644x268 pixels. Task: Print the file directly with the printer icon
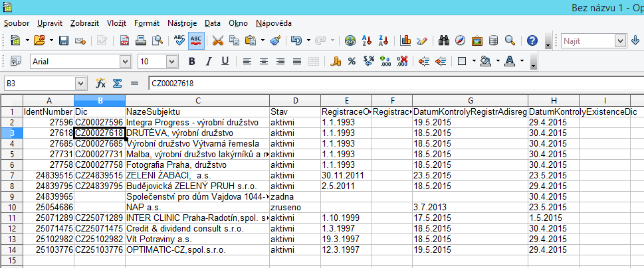(141, 40)
